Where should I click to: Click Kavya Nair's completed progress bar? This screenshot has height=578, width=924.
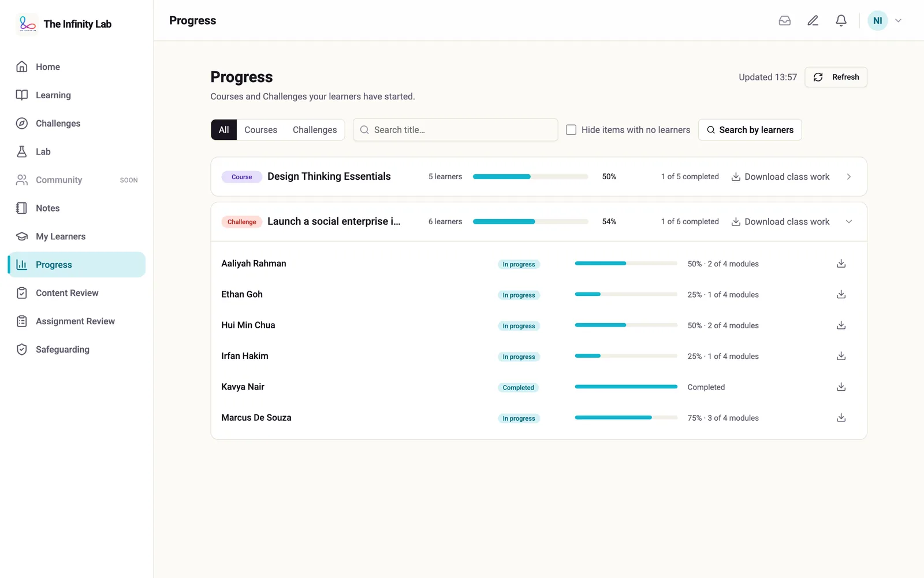(x=626, y=387)
